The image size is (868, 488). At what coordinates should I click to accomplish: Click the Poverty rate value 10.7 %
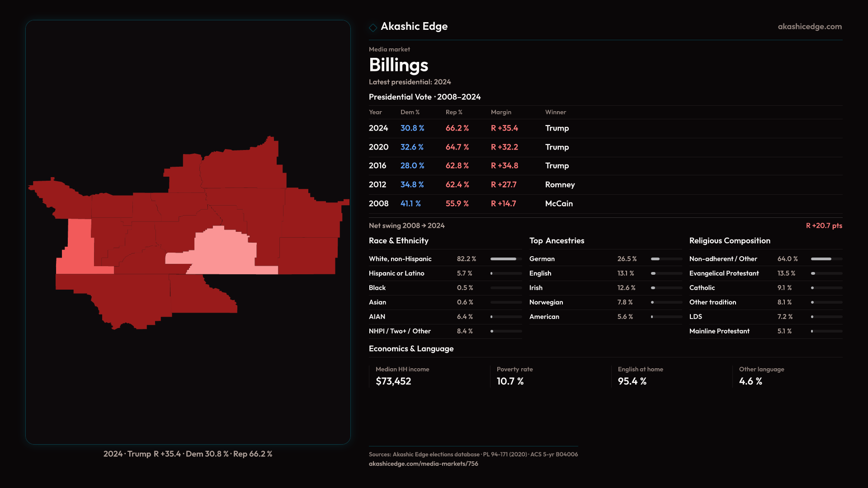click(x=510, y=381)
